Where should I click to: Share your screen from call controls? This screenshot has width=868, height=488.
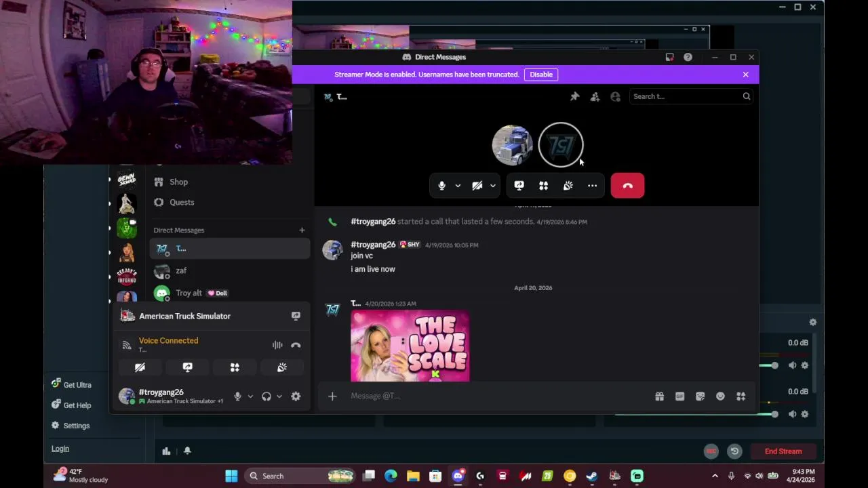pos(519,186)
